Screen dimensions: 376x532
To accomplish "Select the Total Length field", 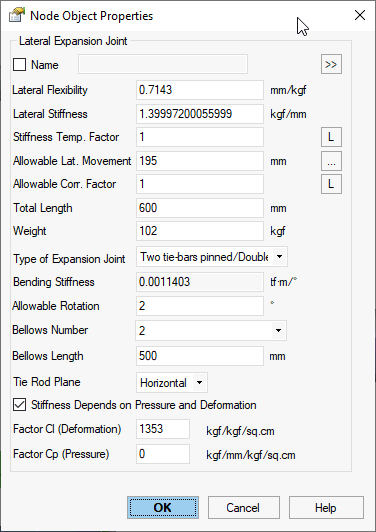I will (200, 208).
